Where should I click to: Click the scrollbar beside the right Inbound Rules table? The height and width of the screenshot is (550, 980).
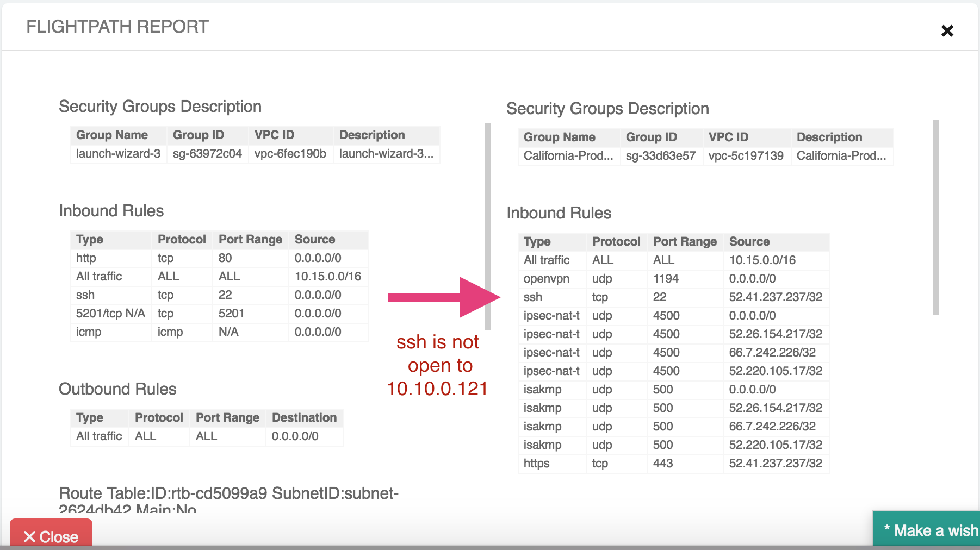pos(936,217)
